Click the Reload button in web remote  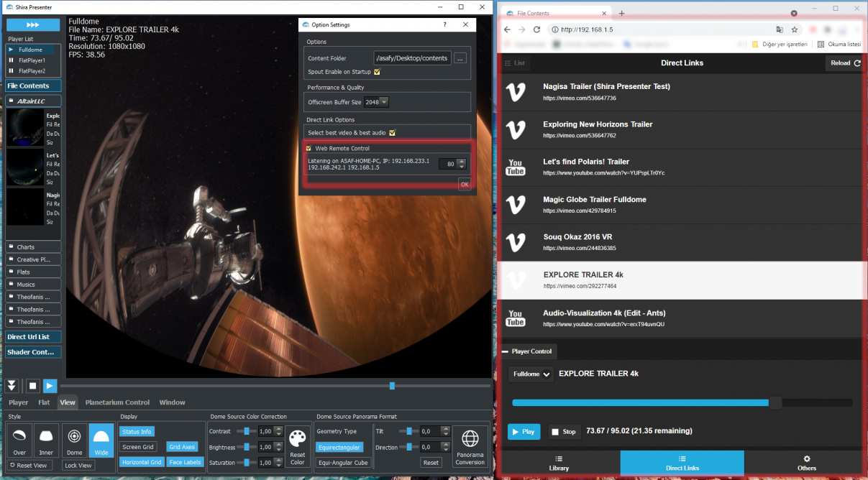pyautogui.click(x=845, y=63)
